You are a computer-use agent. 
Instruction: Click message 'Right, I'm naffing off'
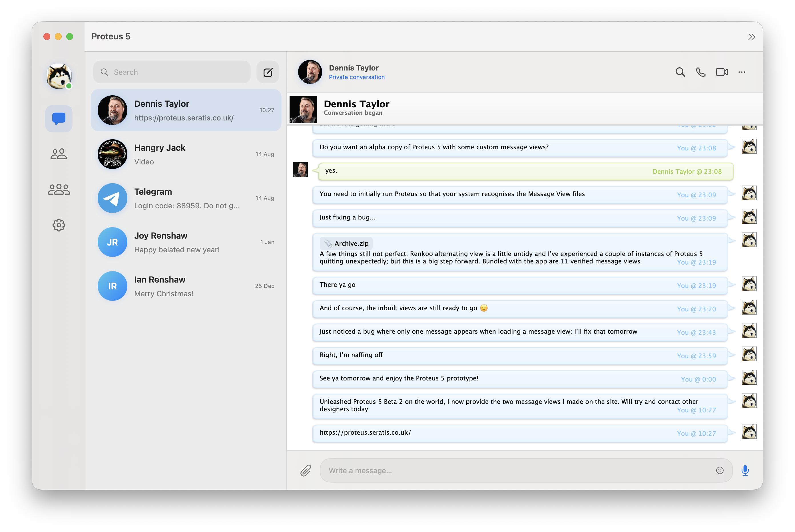click(x=520, y=356)
